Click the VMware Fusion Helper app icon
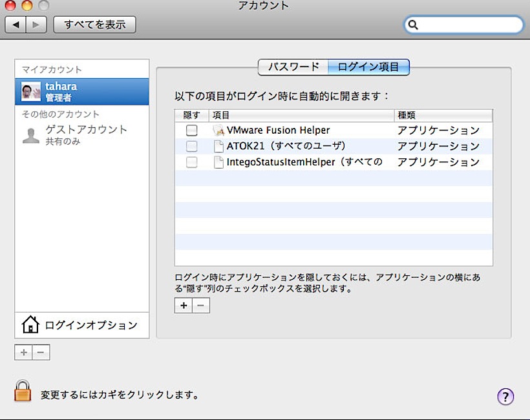This screenshot has width=530, height=420. click(218, 130)
